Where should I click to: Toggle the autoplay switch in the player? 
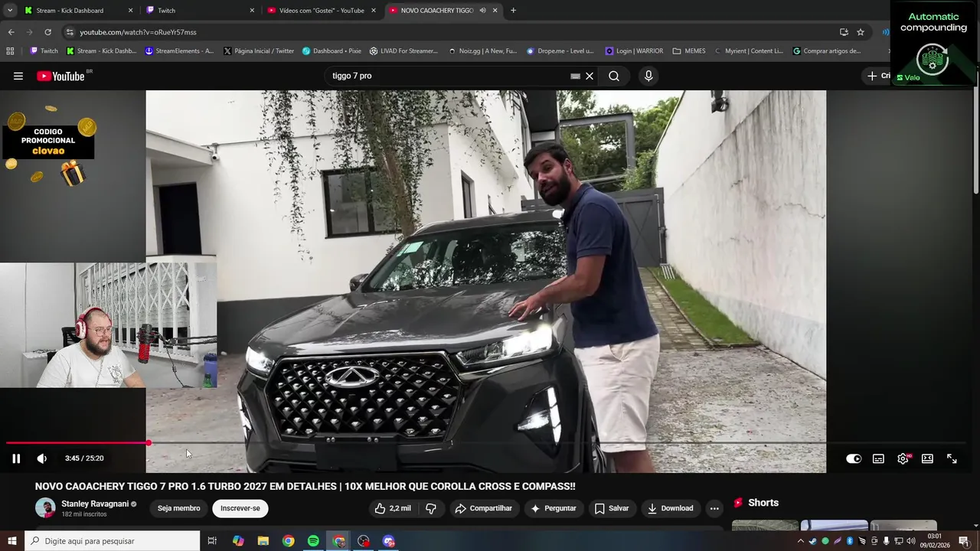(x=854, y=458)
